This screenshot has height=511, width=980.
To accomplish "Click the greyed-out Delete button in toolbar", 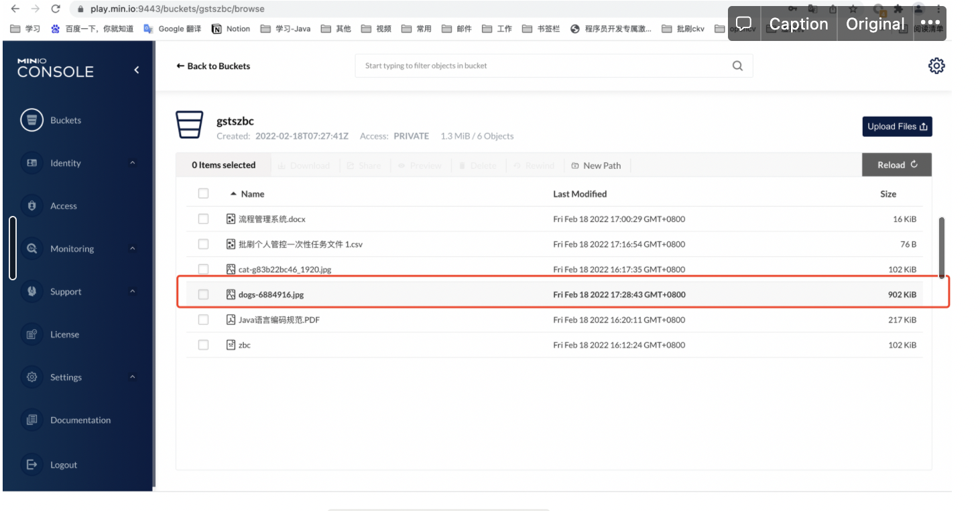I will coord(477,166).
